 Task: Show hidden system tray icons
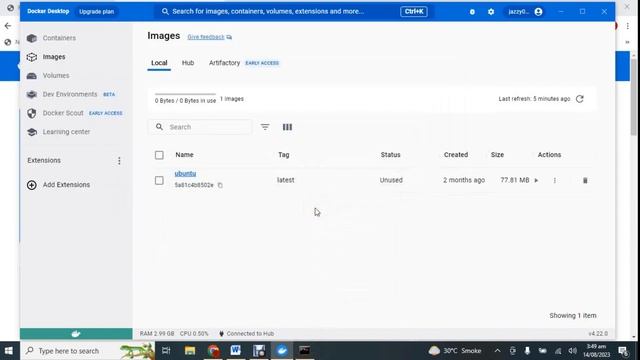(x=498, y=351)
